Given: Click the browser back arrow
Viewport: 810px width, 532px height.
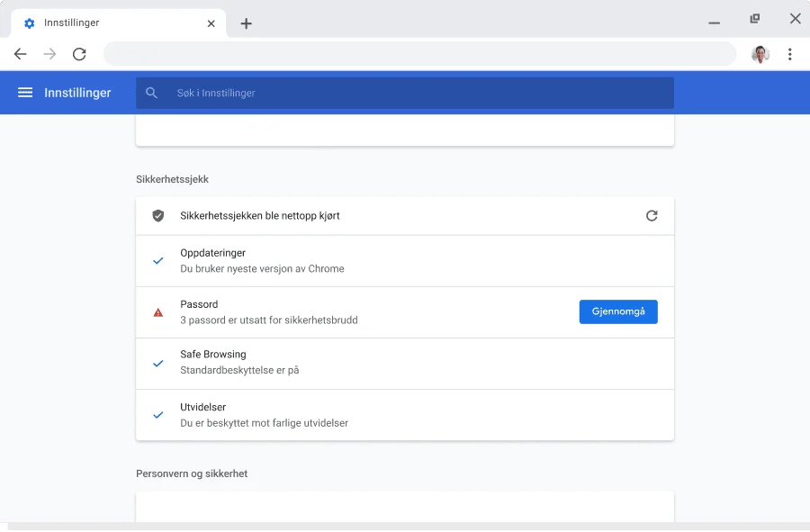Looking at the screenshot, I should 20,54.
